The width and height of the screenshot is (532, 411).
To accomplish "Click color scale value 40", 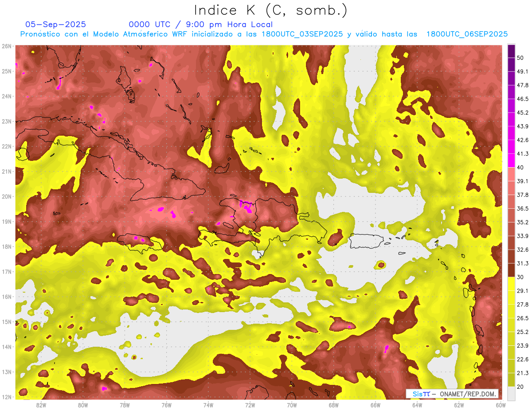I will click(x=520, y=167).
